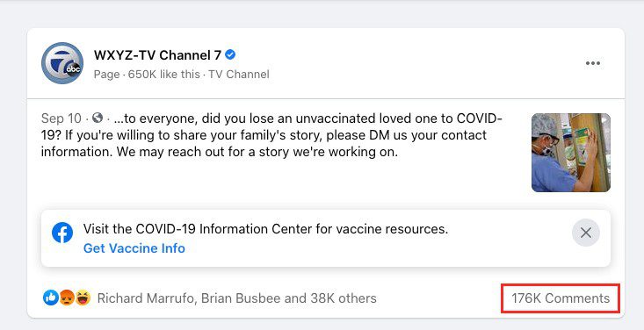The height and width of the screenshot is (330, 644).
Task: Dismiss the COVID-19 information banner
Action: 586,233
